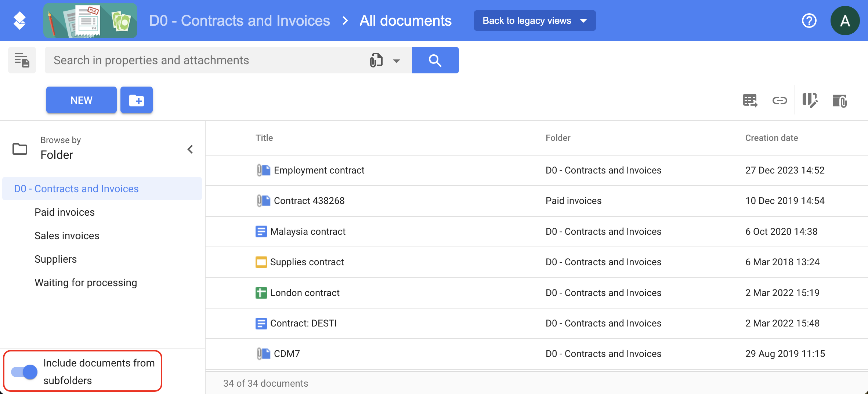
Task: Click the export table icon
Action: pos(750,100)
